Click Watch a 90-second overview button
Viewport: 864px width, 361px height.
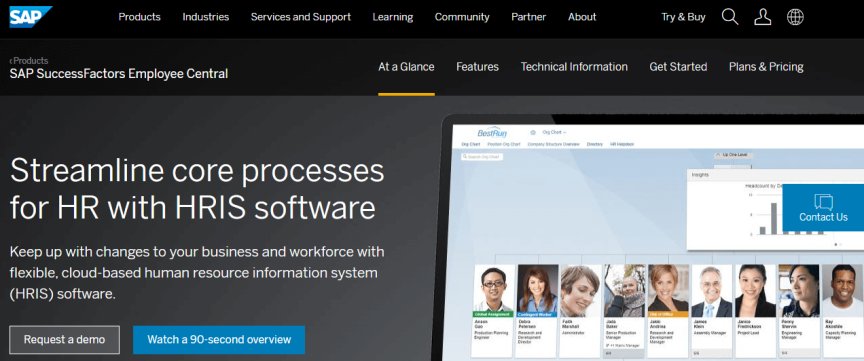(x=219, y=340)
